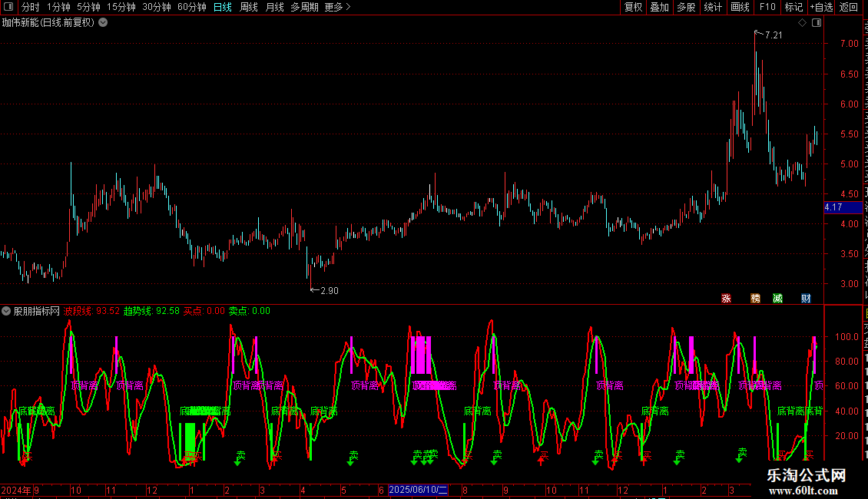Click the 卖点: 0.00 indicator value
Image resolution: width=868 pixels, height=499 pixels.
(x=250, y=311)
